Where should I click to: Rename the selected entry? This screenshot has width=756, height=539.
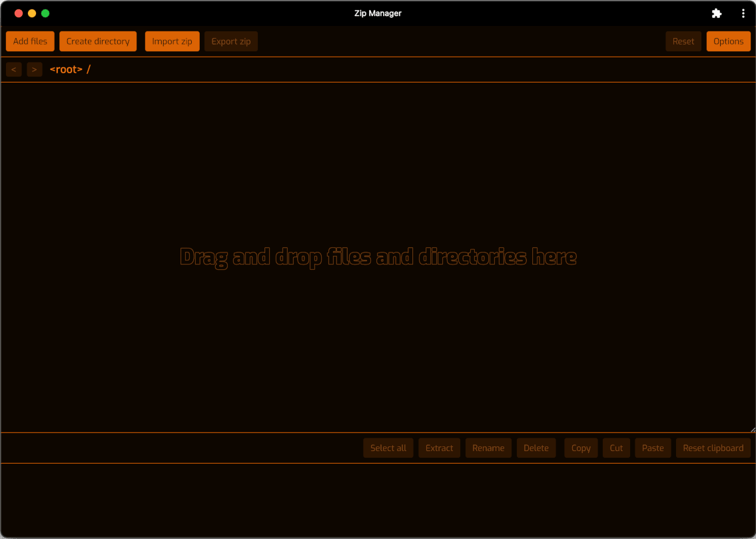click(488, 448)
